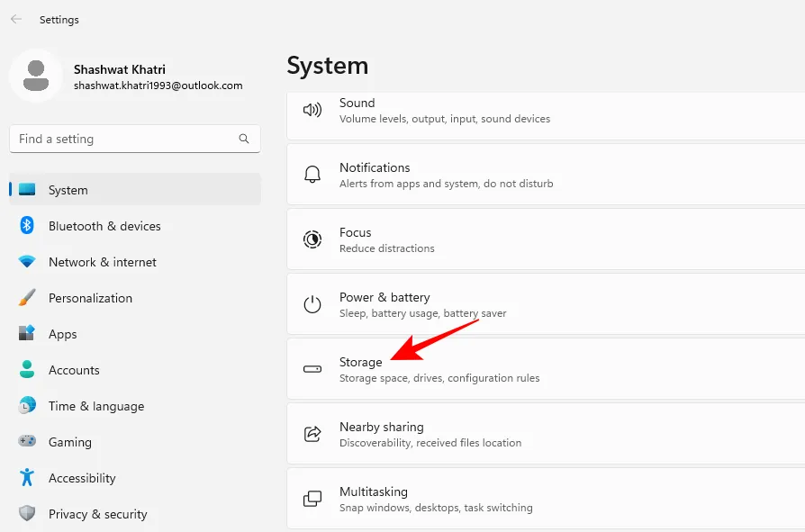Open the Apps label

pyautogui.click(x=63, y=335)
